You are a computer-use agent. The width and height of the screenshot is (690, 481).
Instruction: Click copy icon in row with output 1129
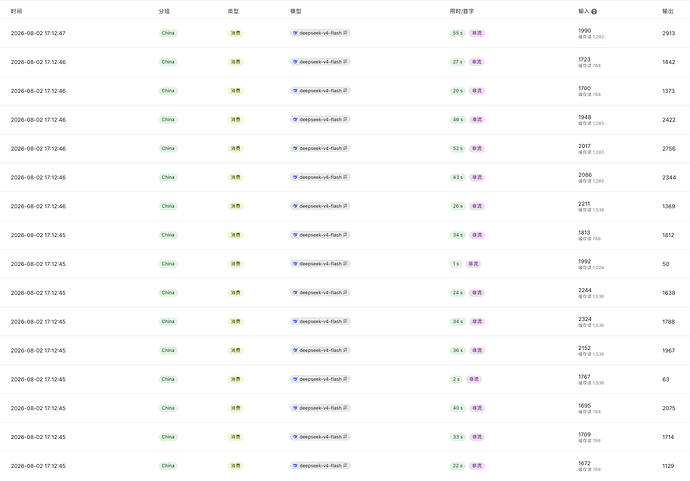(x=345, y=465)
